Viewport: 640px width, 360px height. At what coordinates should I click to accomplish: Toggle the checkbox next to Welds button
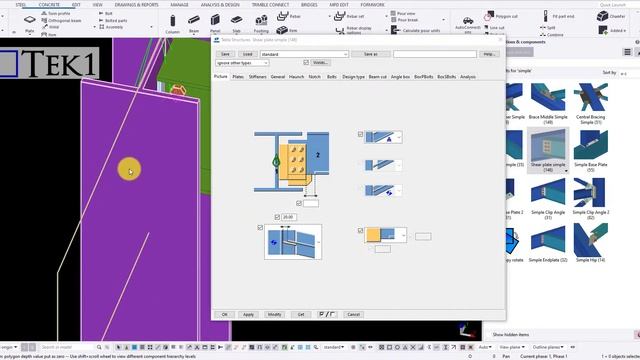(x=306, y=62)
